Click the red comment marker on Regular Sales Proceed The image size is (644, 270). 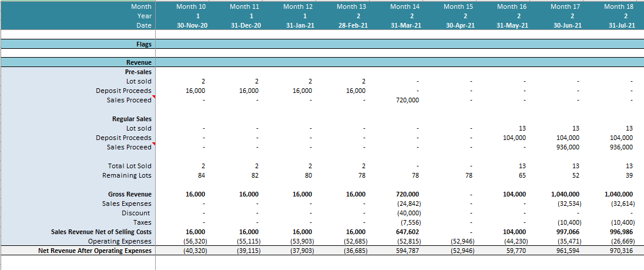tap(153, 144)
